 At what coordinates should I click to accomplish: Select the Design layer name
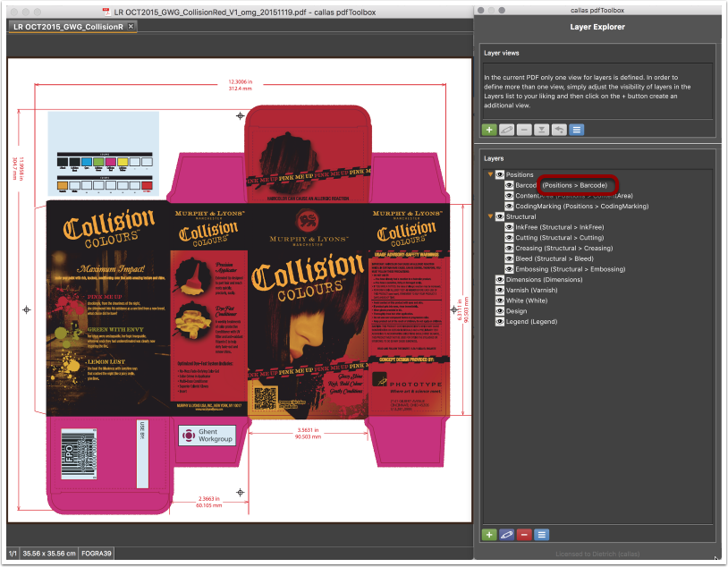click(x=516, y=311)
